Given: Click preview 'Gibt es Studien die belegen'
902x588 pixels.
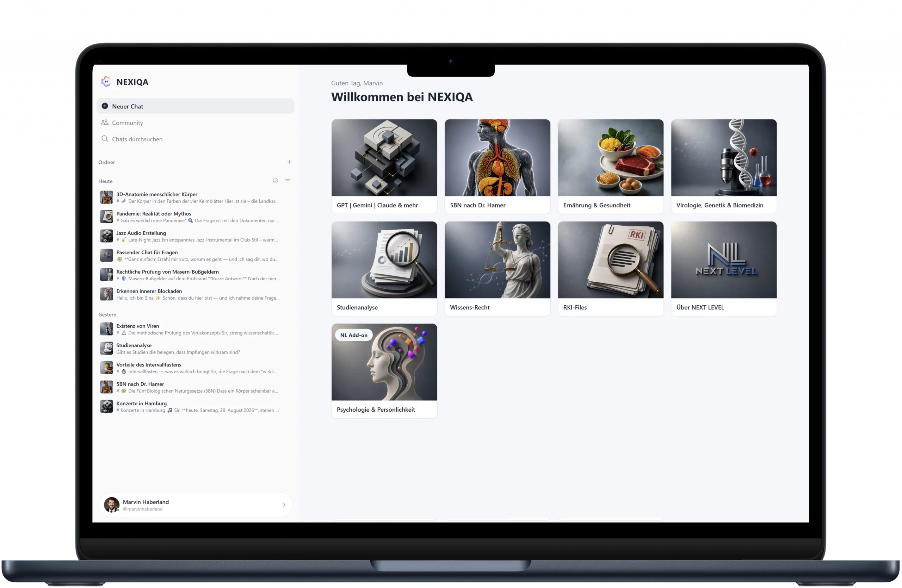Looking at the screenshot, I should pyautogui.click(x=178, y=352).
